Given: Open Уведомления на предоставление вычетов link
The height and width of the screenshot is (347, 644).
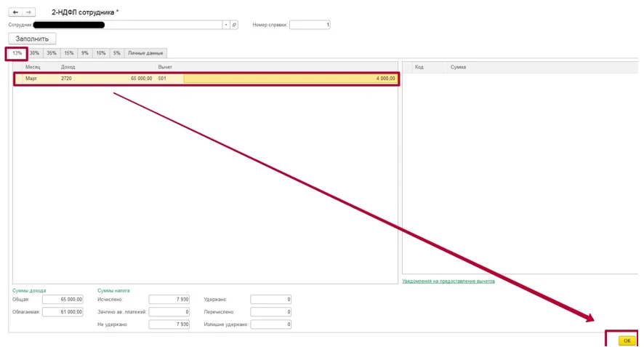Looking at the screenshot, I should (448, 282).
